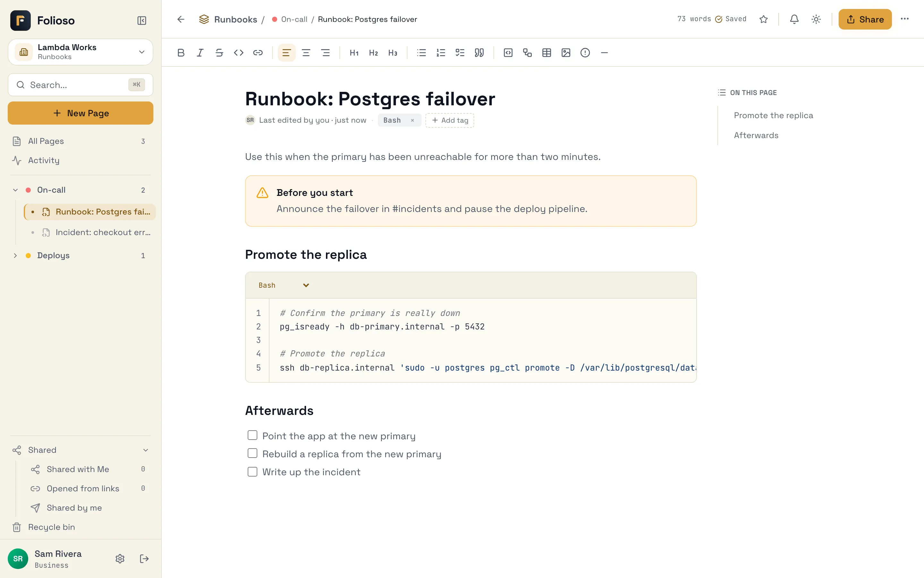This screenshot has width=924, height=578.
Task: Share this runbook
Action: pyautogui.click(x=865, y=19)
